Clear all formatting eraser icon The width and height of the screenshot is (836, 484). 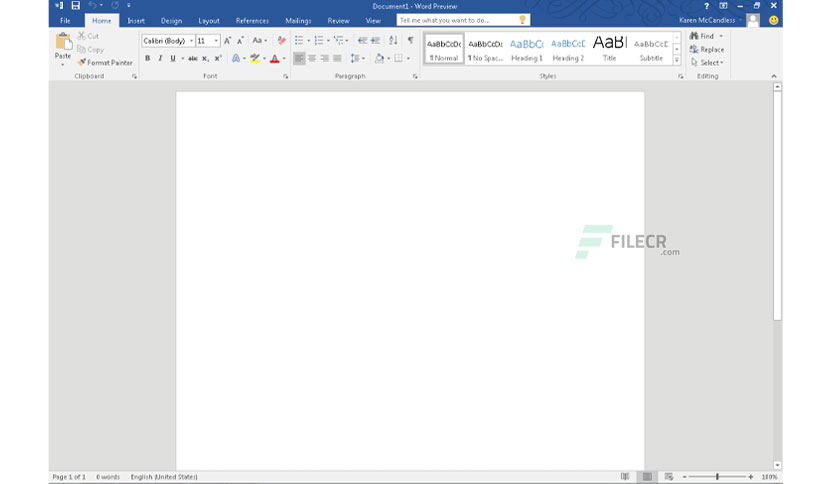pyautogui.click(x=282, y=41)
